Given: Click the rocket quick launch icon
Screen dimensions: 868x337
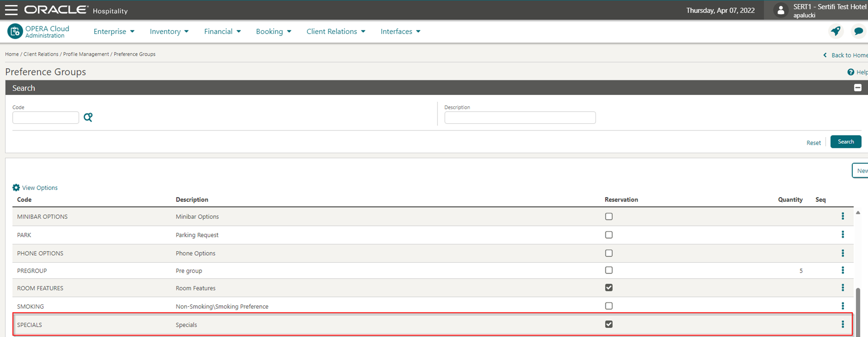Looking at the screenshot, I should pyautogui.click(x=836, y=31).
